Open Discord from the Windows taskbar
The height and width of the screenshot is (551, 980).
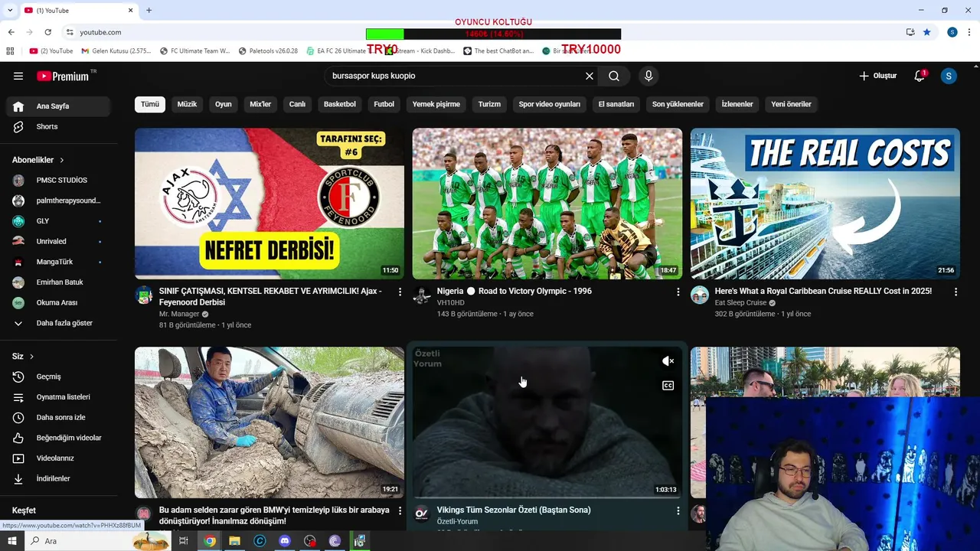tap(285, 541)
